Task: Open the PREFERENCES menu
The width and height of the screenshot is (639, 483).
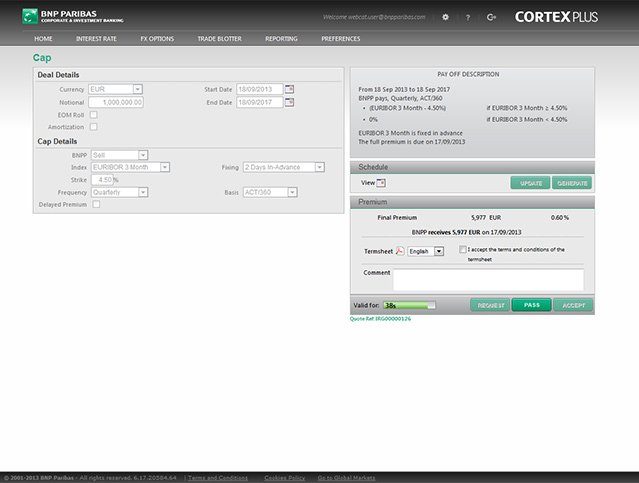Action: click(x=341, y=39)
